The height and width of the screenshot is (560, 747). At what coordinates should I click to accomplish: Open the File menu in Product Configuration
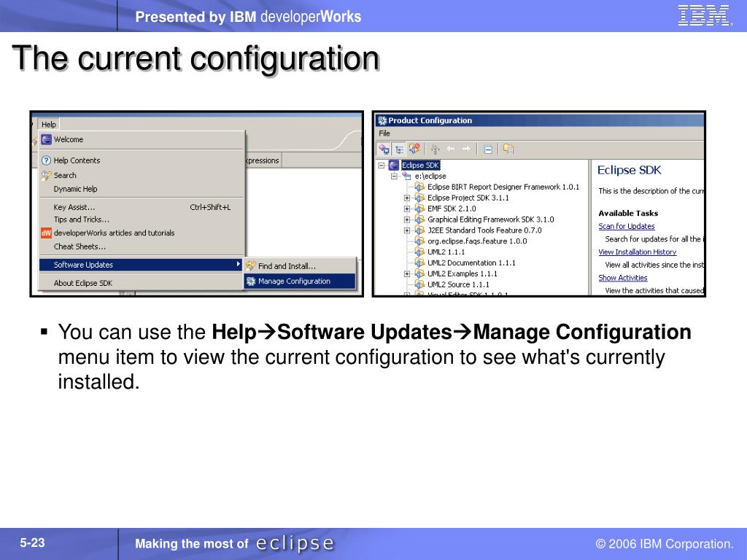pos(384,133)
